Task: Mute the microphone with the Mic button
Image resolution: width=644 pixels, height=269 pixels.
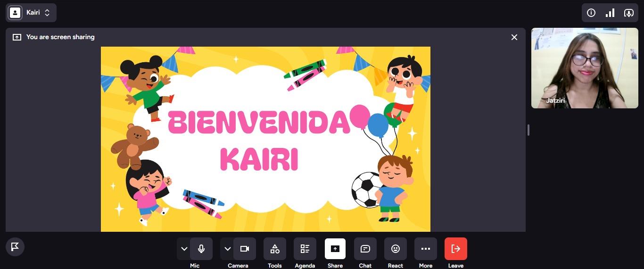Action: 201,249
